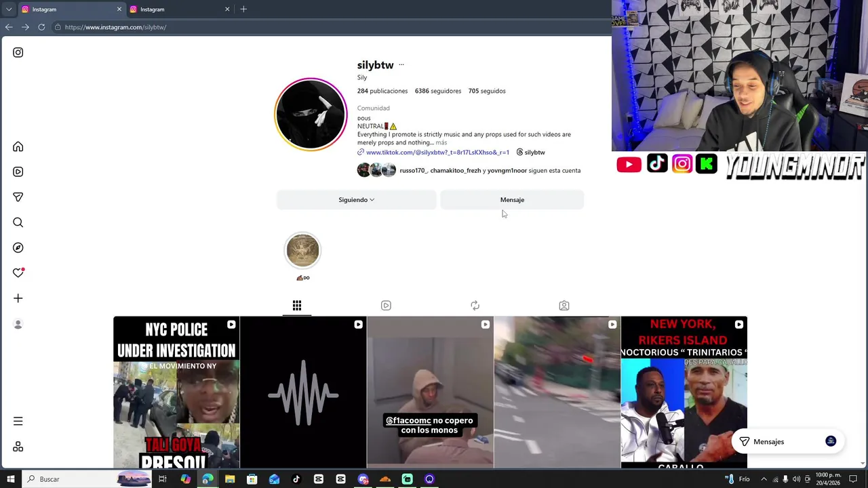
Task: Open the 'Frío' weather widget
Action: pos(738,479)
